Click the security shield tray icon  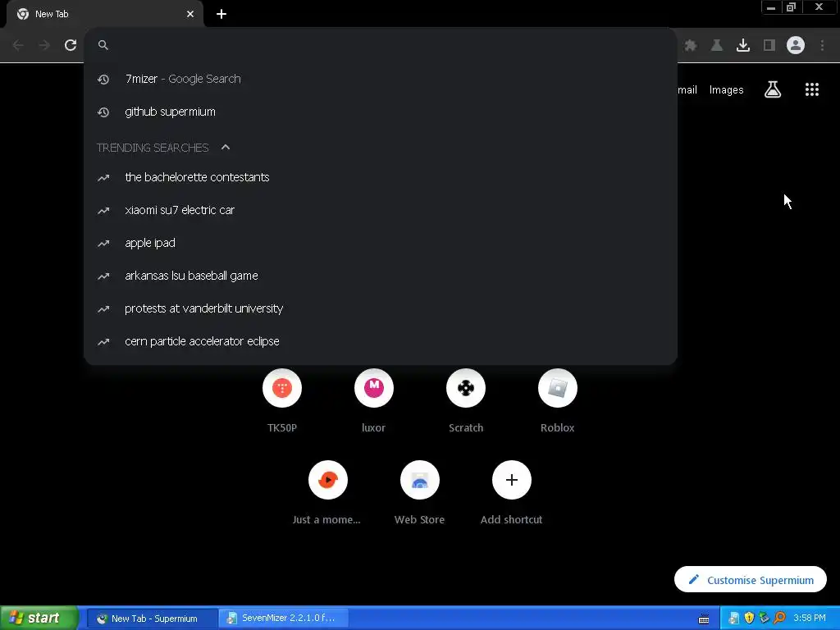749,618
